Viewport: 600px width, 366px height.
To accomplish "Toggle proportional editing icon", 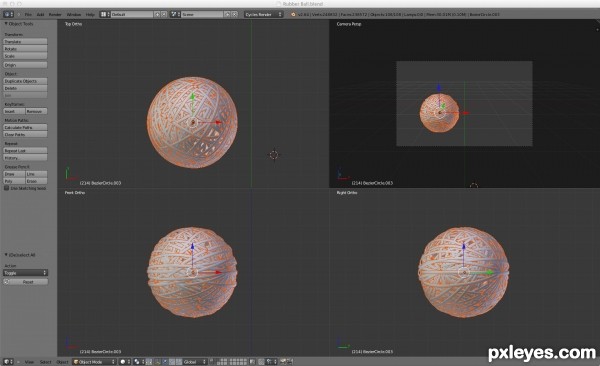I will (x=261, y=362).
